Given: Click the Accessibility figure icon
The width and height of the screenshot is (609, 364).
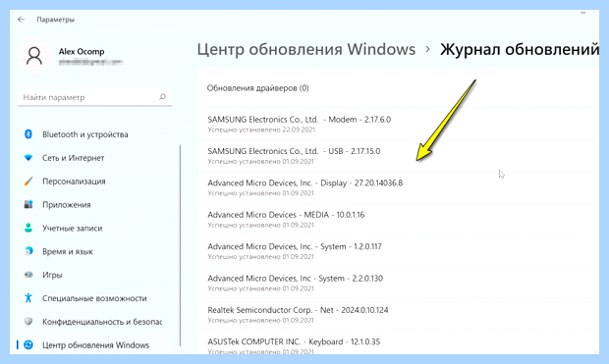Looking at the screenshot, I should pyautogui.click(x=28, y=298).
